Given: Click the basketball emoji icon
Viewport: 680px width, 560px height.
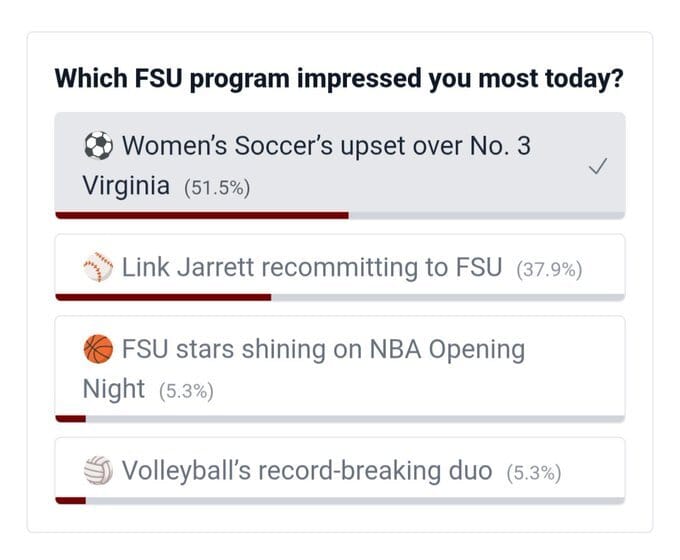Looking at the screenshot, I should tap(98, 350).
